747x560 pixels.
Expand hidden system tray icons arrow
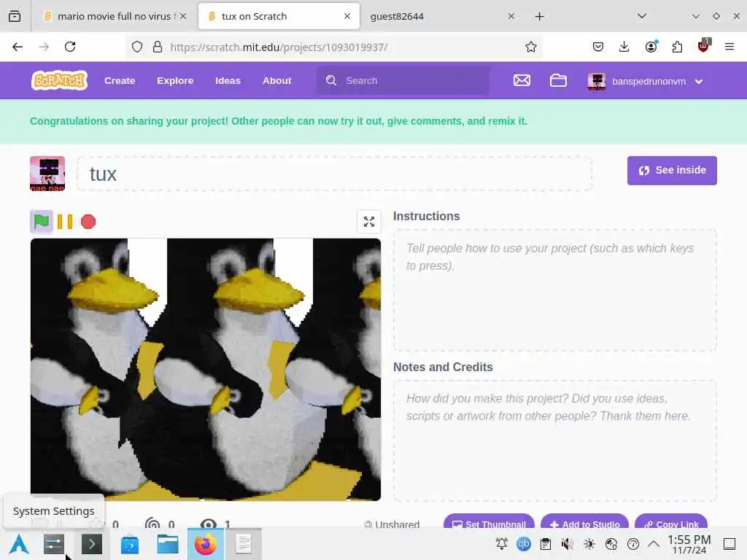click(x=654, y=544)
